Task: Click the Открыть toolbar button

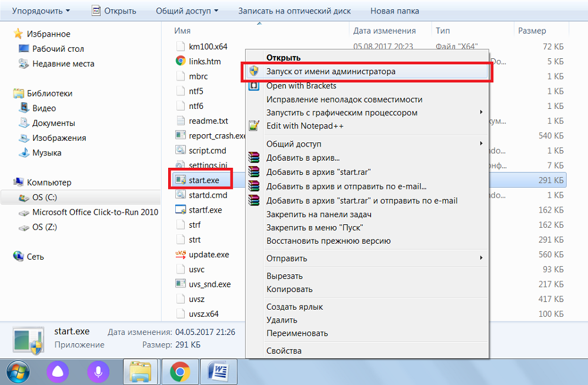Action: tap(114, 11)
